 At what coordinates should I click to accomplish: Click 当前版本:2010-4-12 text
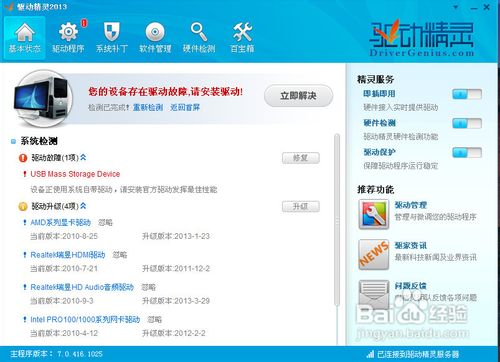64,333
